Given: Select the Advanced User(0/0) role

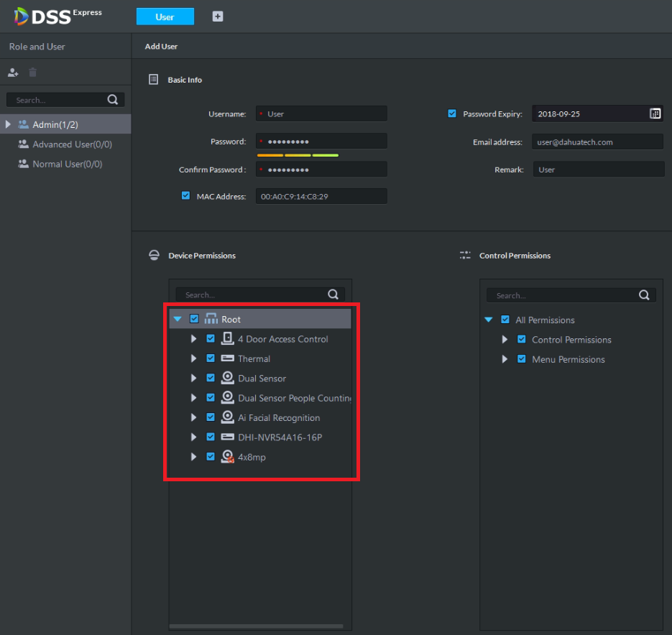Looking at the screenshot, I should (x=72, y=144).
